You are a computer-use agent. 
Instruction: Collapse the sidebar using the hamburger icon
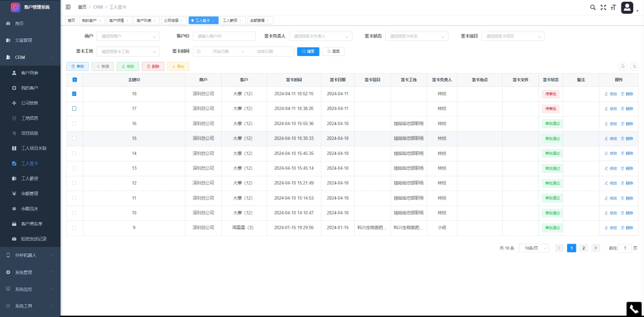point(68,7)
